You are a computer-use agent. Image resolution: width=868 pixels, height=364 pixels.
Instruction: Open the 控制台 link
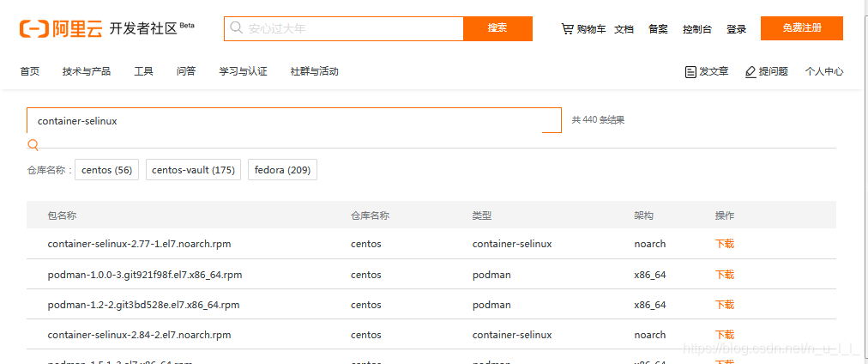coord(697,29)
